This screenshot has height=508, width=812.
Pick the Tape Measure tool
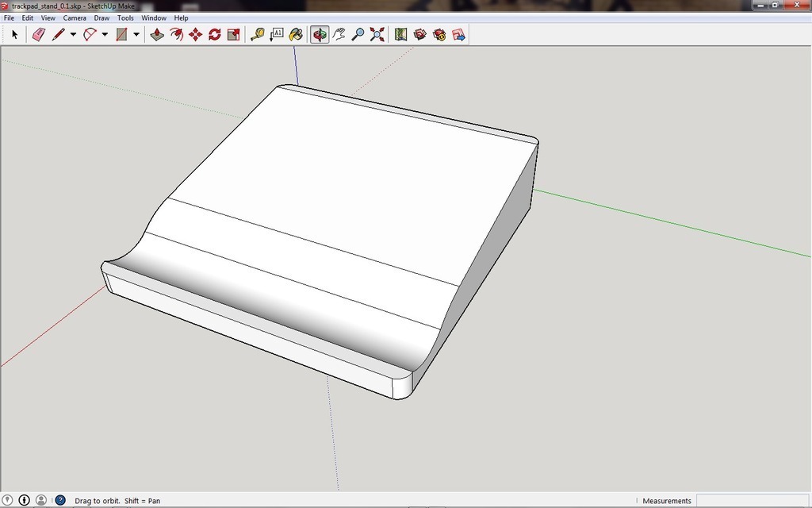pyautogui.click(x=257, y=33)
